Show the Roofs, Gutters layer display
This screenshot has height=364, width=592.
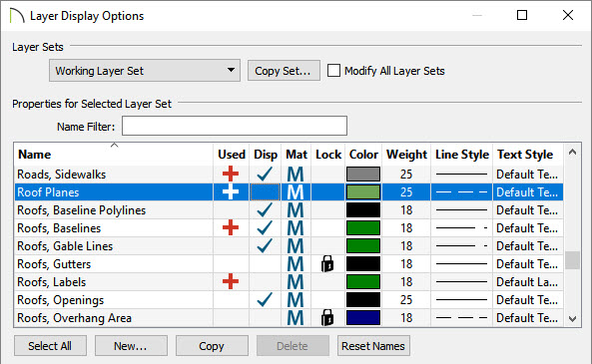[x=265, y=264]
